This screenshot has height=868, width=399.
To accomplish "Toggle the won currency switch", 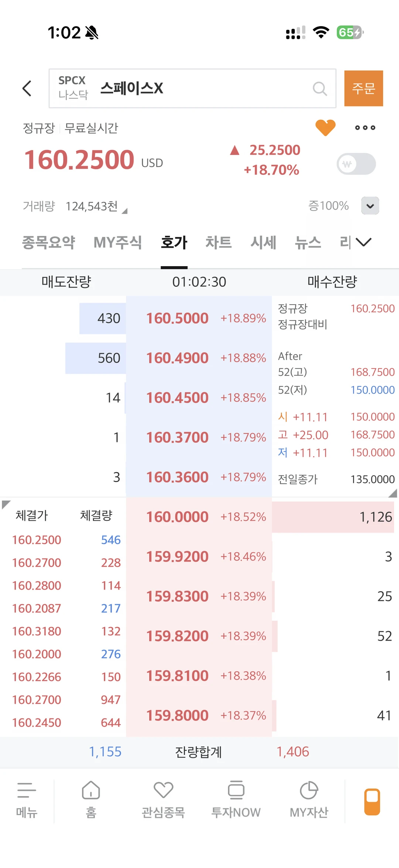I will point(356,164).
